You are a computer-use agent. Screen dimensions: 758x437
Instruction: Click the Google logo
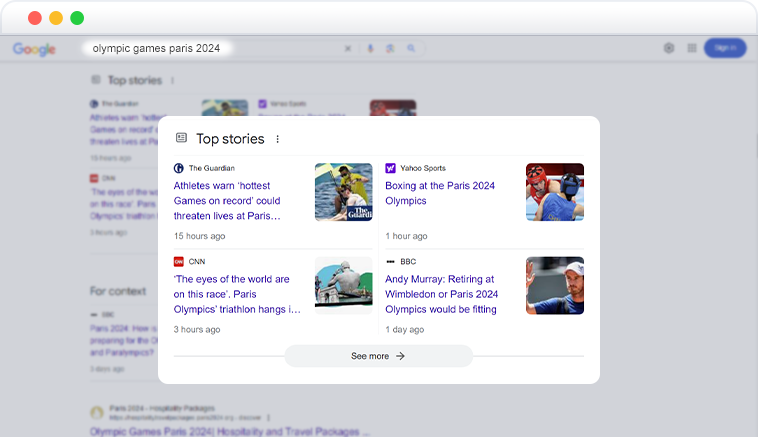34,49
